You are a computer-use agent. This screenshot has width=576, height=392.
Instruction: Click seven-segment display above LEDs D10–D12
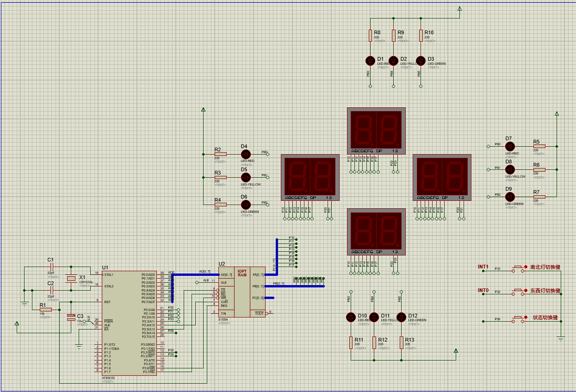[376, 231]
